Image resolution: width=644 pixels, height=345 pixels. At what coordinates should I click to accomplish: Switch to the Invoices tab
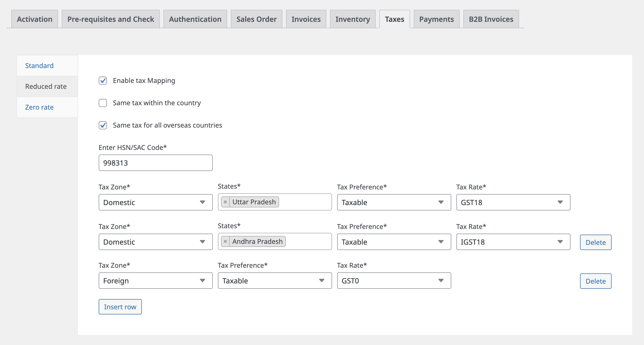pos(306,19)
